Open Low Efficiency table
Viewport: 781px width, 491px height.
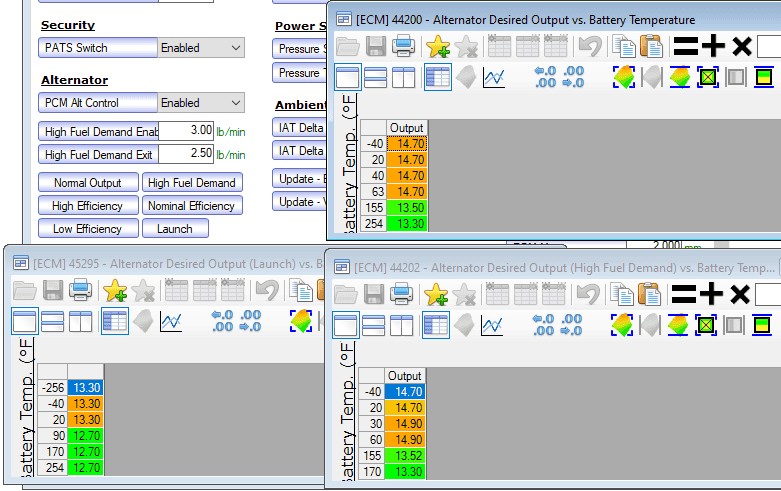coord(88,229)
